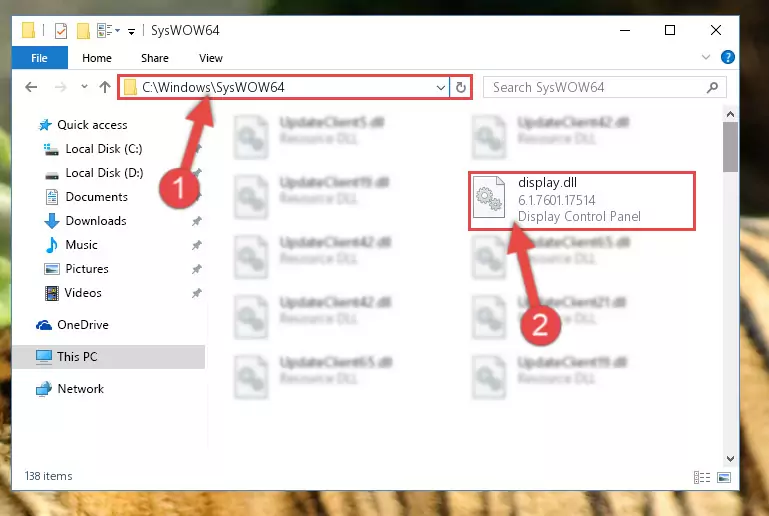Switch to details view in status bar
The image size is (769, 516).
(702, 477)
